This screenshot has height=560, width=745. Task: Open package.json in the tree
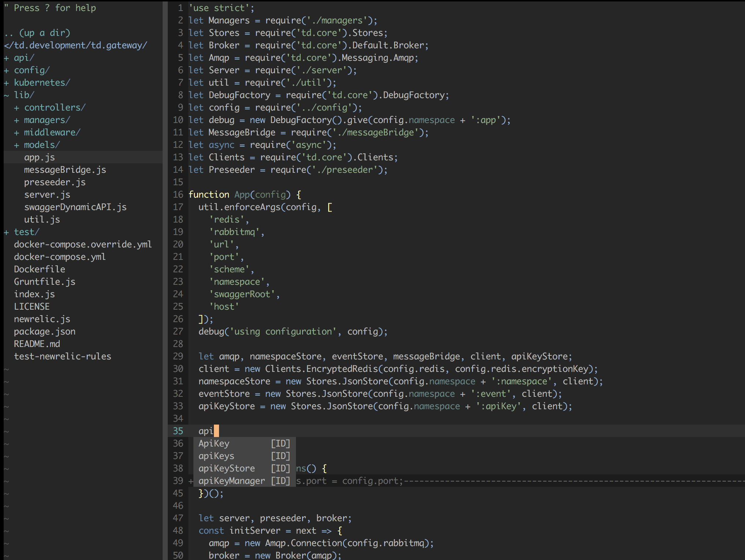(45, 332)
